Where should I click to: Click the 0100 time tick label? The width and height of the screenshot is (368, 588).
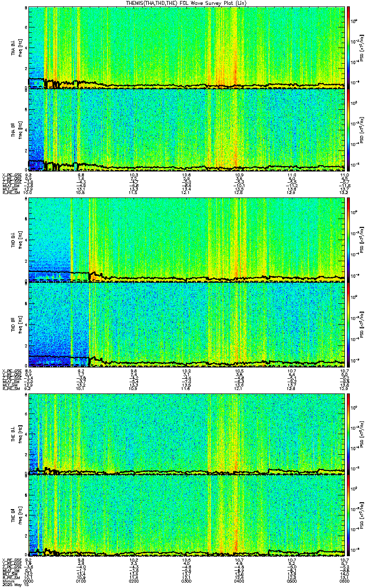click(x=81, y=581)
